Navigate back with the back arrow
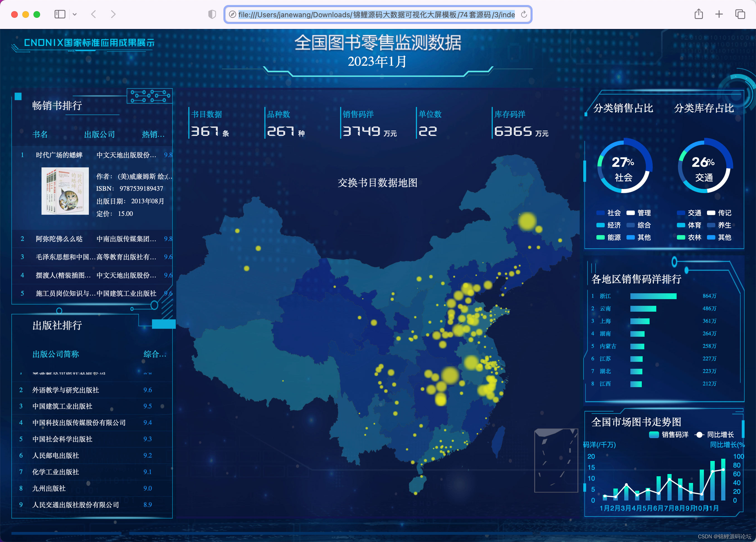This screenshot has height=542, width=756. point(93,15)
